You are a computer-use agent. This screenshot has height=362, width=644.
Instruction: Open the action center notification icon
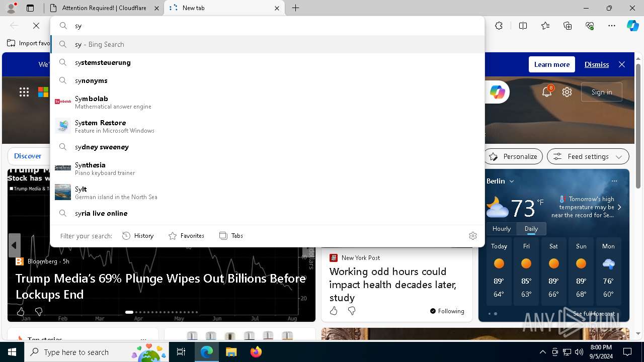(627, 352)
